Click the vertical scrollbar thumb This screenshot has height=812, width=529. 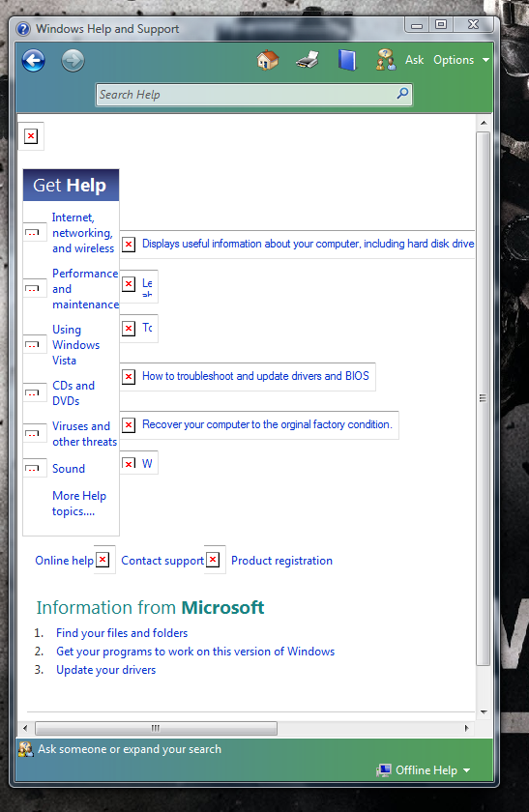[483, 398]
